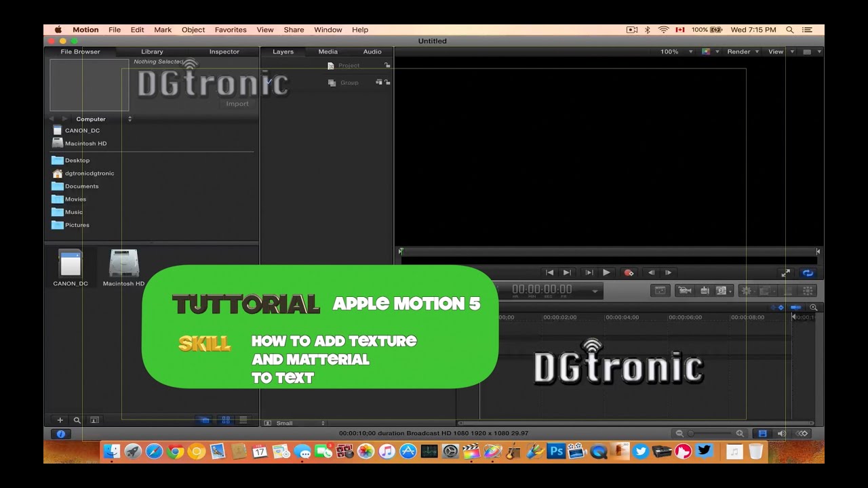Toggle the Group lock icon
This screenshot has height=488, width=868.
(387, 82)
